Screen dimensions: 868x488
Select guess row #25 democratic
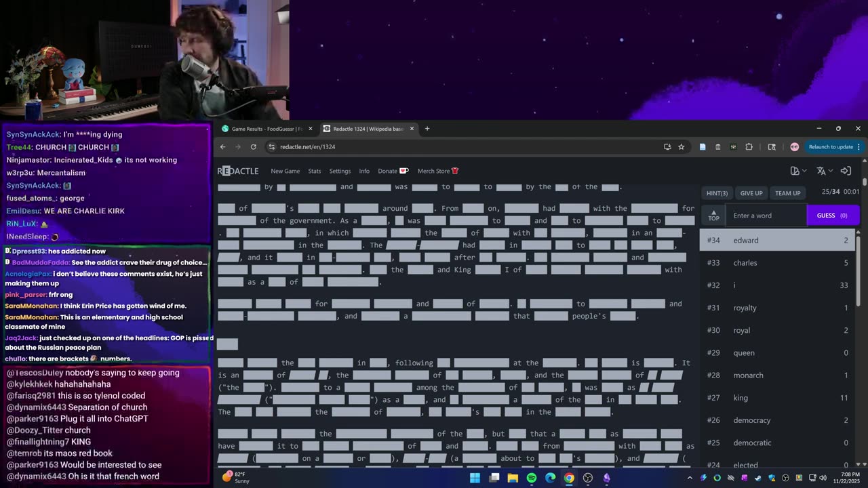tap(777, 443)
